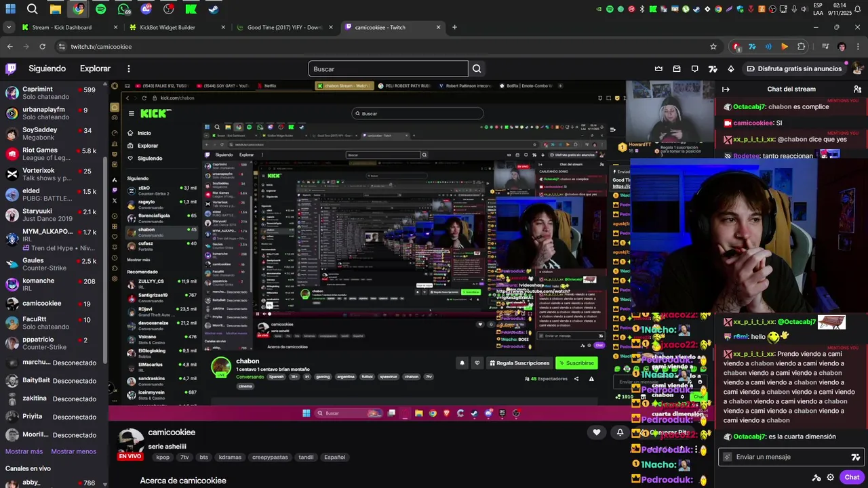The width and height of the screenshot is (868, 488).
Task: Click the heart follow icon for camicookiee
Action: [x=597, y=432]
